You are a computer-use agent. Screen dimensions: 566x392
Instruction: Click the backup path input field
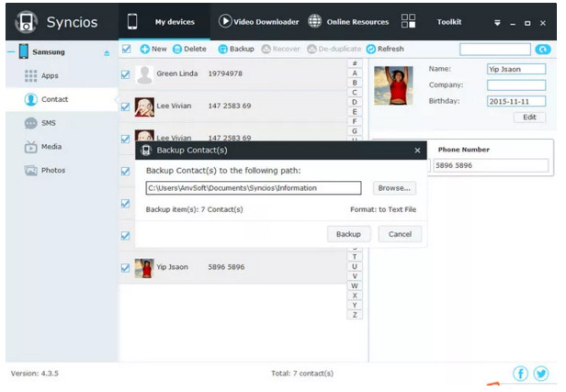click(254, 188)
